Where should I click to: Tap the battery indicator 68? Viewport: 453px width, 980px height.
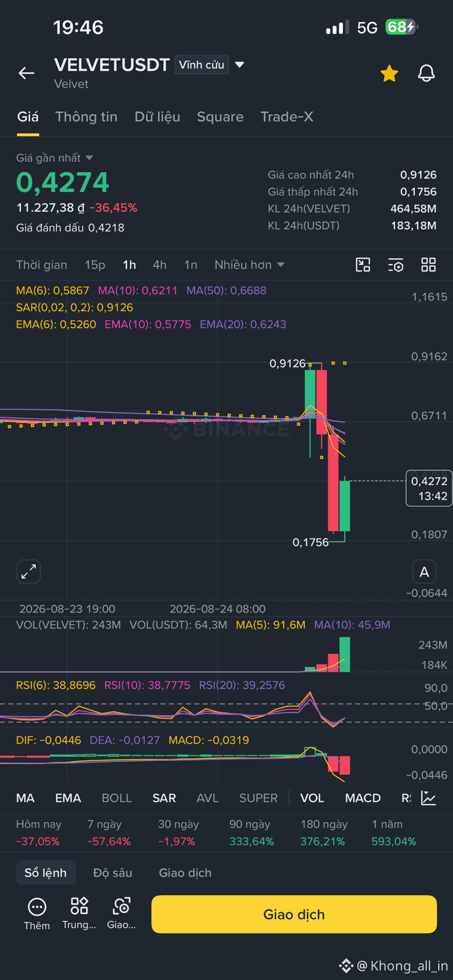tap(402, 27)
